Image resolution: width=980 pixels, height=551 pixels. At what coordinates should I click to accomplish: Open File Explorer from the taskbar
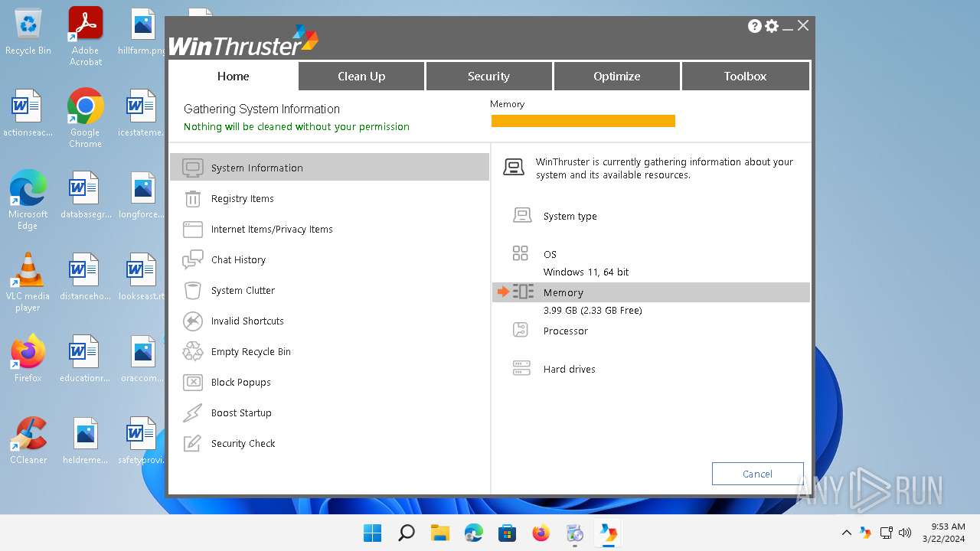(x=439, y=533)
